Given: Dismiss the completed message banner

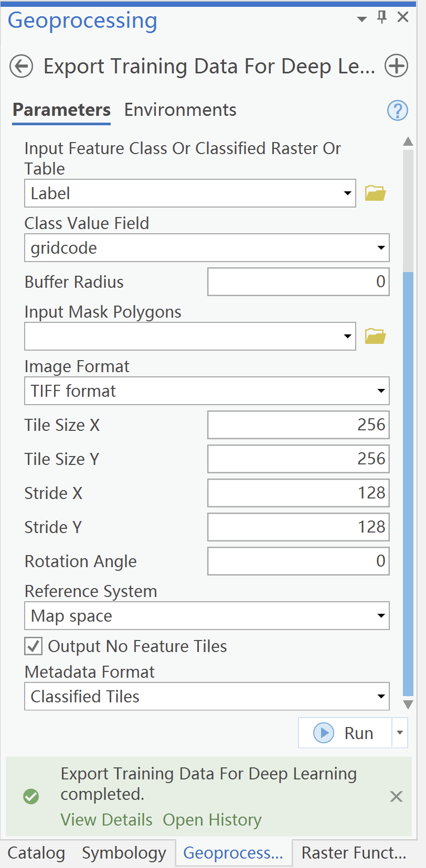Looking at the screenshot, I should pyautogui.click(x=396, y=797).
